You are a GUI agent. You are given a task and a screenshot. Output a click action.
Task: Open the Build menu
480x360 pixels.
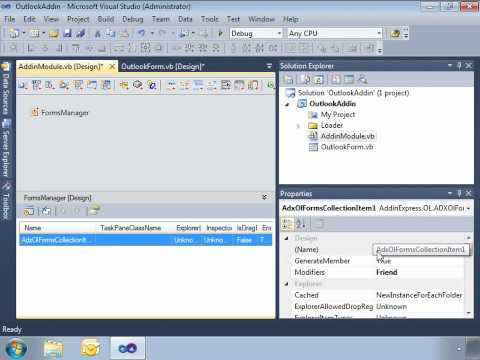106,19
